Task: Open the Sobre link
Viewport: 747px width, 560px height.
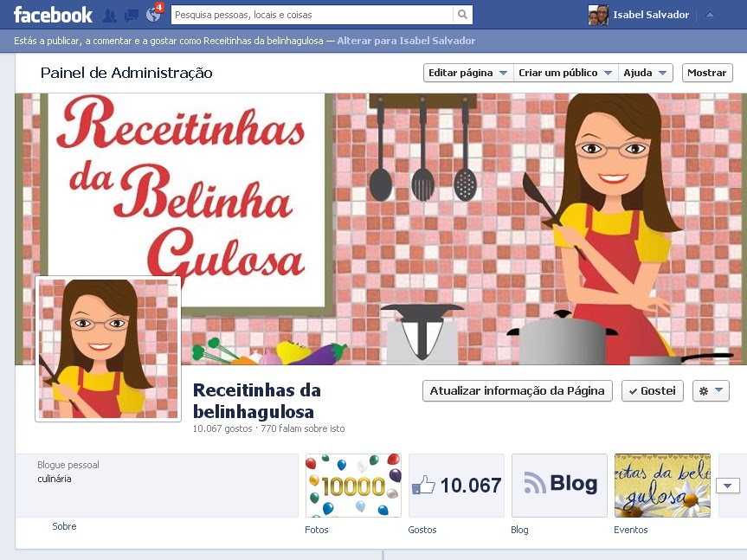Action: pyautogui.click(x=64, y=526)
